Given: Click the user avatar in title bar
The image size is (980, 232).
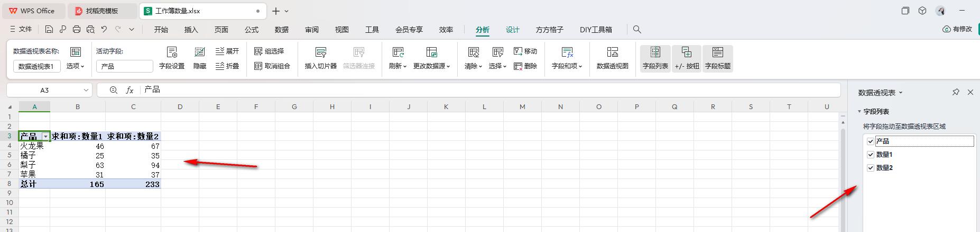Looking at the screenshot, I should pyautogui.click(x=940, y=11).
